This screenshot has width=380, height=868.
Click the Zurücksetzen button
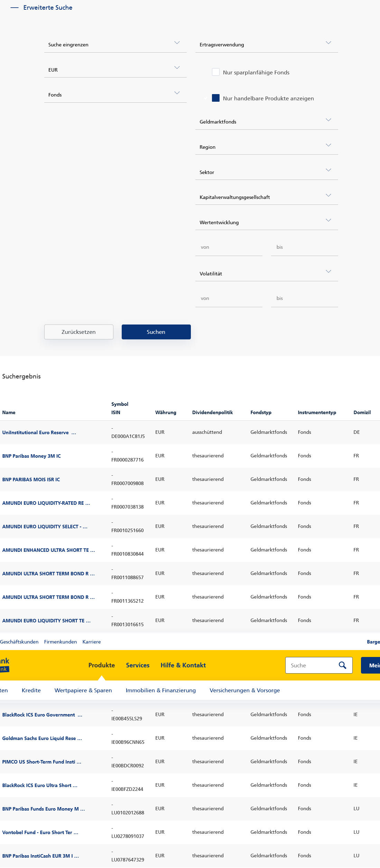pyautogui.click(x=79, y=332)
